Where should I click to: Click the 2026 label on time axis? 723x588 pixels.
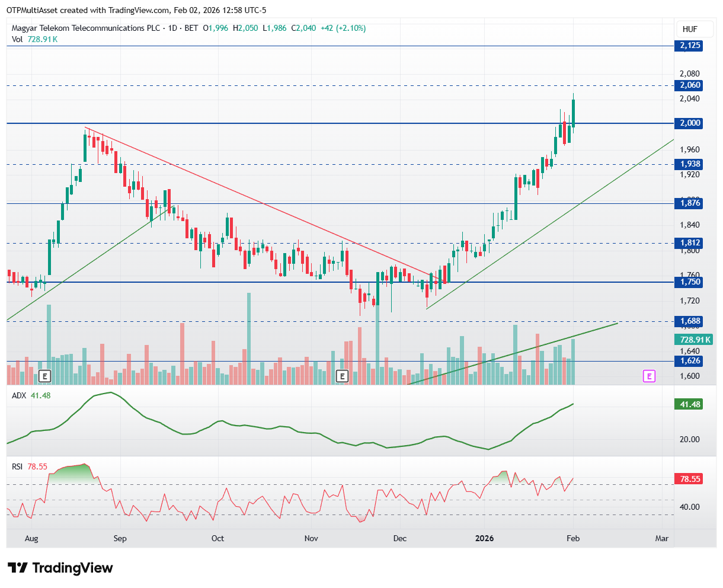[484, 538]
